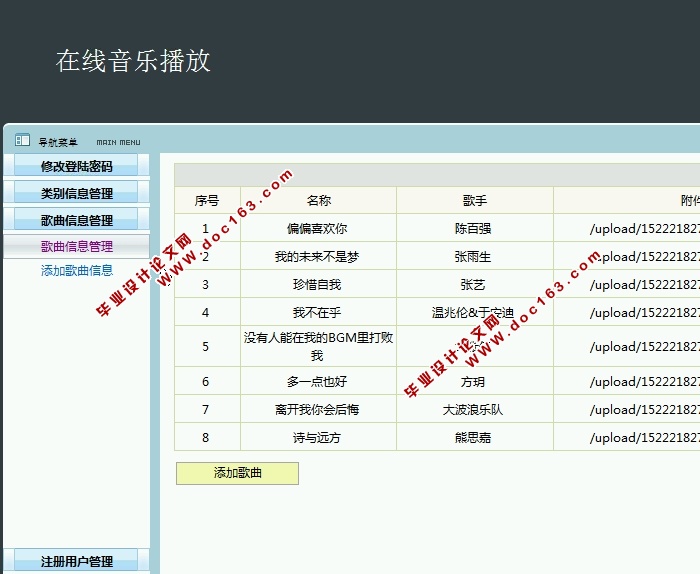
Task: Click sequence number 8 cell
Action: click(x=205, y=437)
